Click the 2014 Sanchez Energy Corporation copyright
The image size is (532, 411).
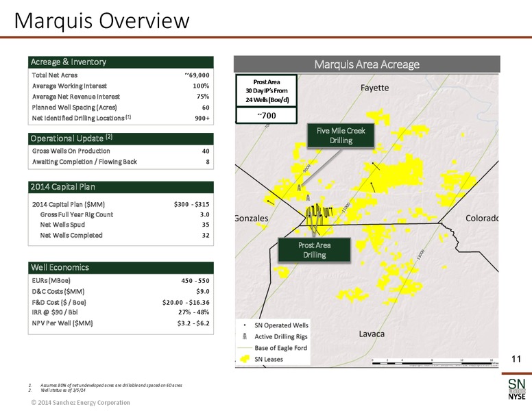[80, 403]
